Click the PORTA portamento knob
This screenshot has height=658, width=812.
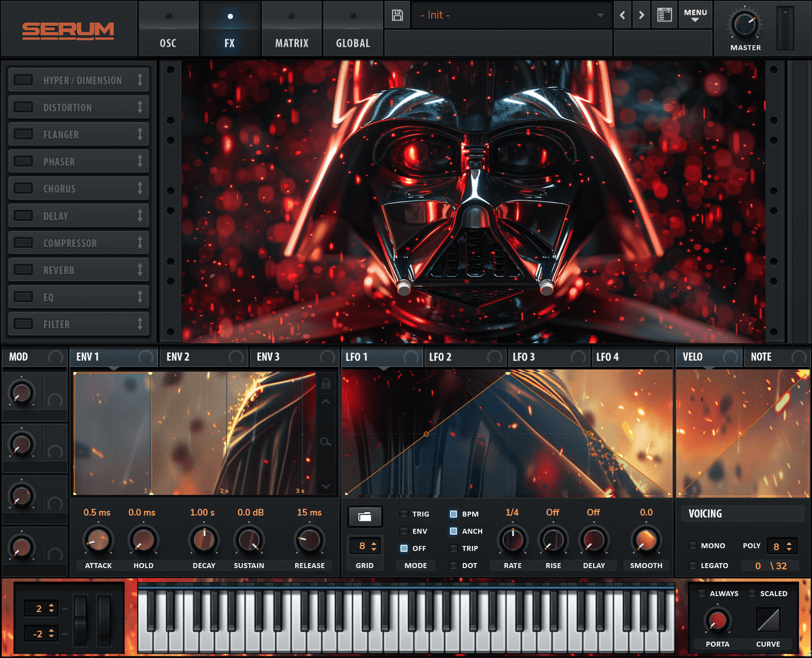coord(718,620)
